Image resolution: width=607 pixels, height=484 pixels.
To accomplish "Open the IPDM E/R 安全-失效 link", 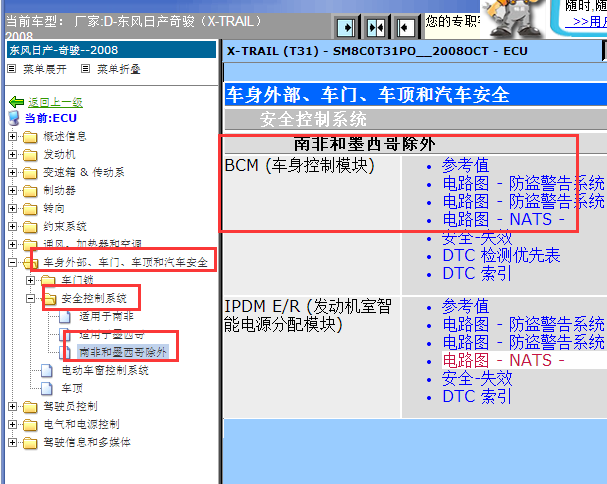I will (477, 379).
